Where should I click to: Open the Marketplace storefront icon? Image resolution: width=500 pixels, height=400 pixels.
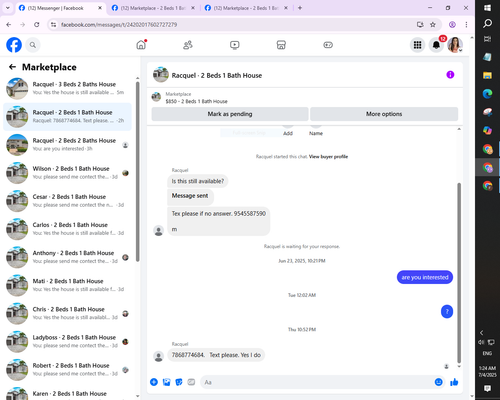(x=281, y=45)
